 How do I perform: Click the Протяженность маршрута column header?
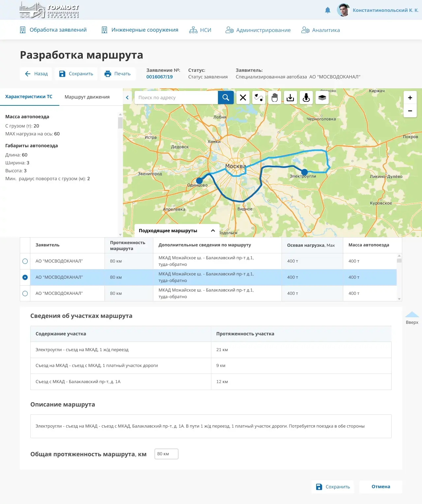(x=129, y=245)
